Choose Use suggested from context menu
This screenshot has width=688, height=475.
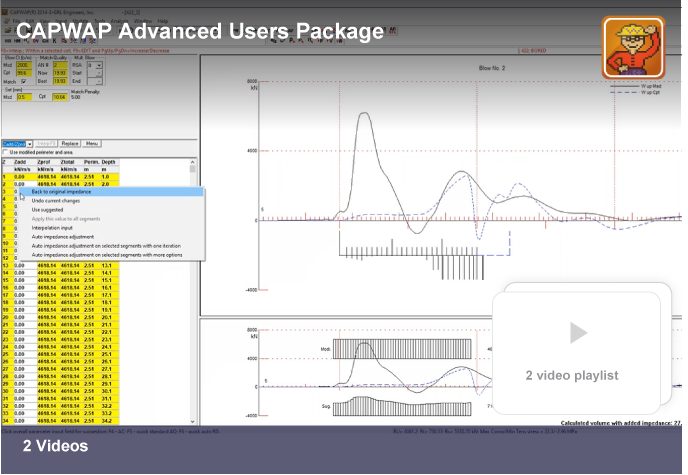click(x=111, y=210)
